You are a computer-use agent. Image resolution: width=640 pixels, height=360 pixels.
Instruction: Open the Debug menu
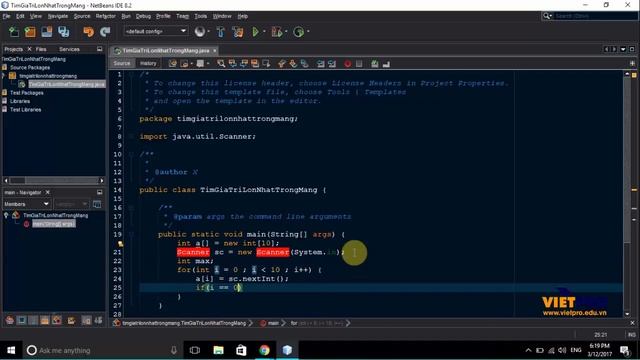pos(143,16)
